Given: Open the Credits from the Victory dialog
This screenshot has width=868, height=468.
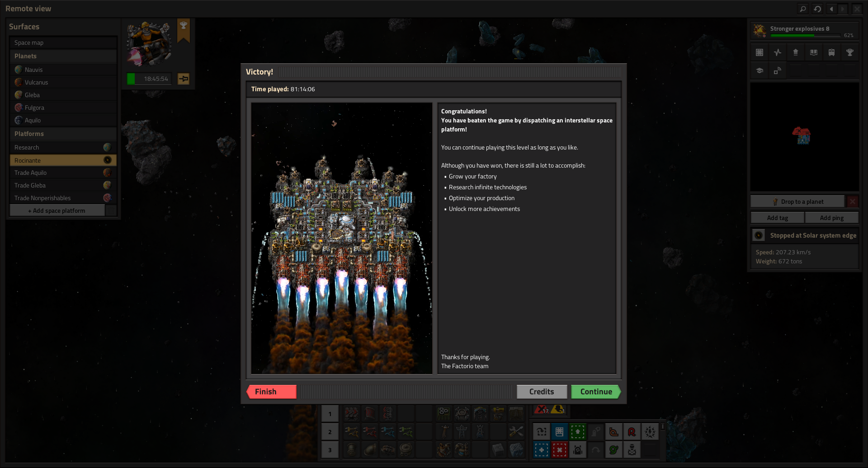Looking at the screenshot, I should click(x=542, y=392).
